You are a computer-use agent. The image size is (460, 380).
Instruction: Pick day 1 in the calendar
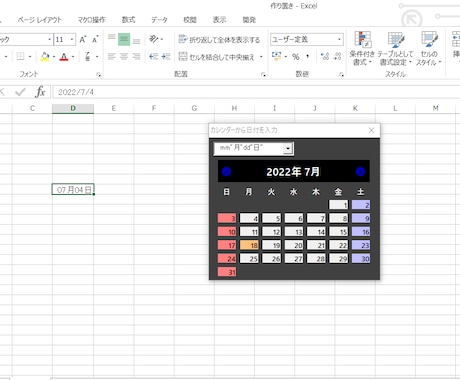(x=338, y=205)
